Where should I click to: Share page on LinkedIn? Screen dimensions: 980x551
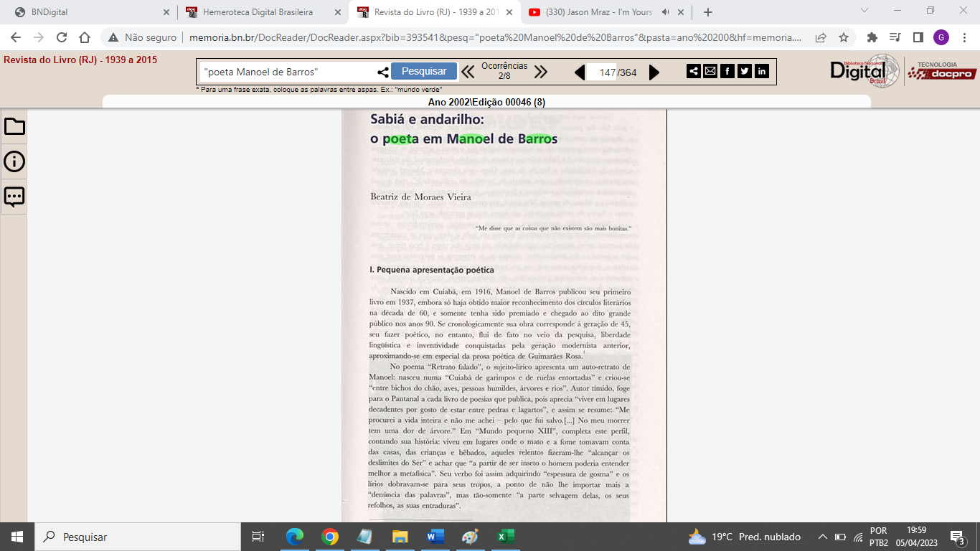(x=762, y=71)
